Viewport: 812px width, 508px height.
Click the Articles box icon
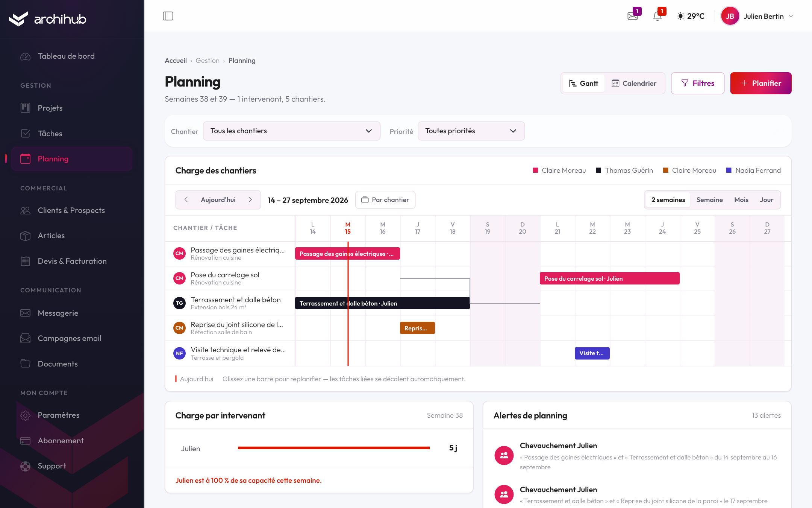point(25,236)
